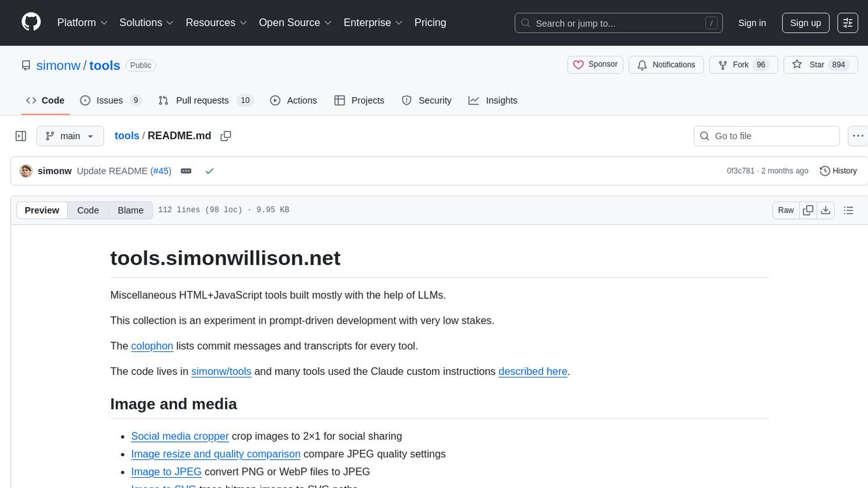868x488 pixels.
Task: Click the Raw button
Action: click(786, 210)
